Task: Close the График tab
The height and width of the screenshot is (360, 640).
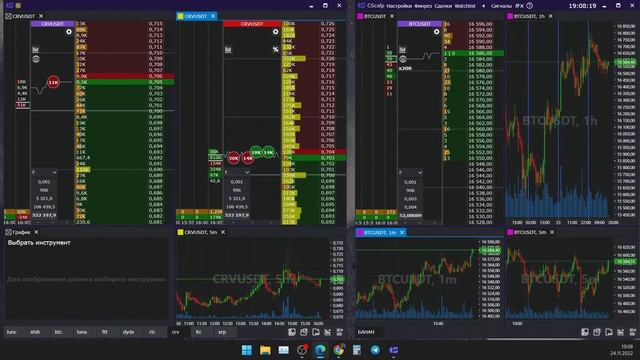Action: 36,232
